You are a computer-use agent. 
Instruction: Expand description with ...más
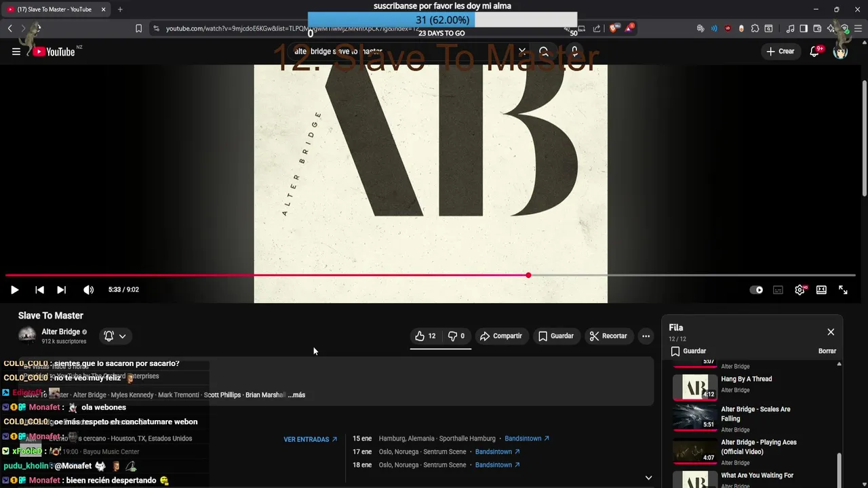(x=296, y=395)
